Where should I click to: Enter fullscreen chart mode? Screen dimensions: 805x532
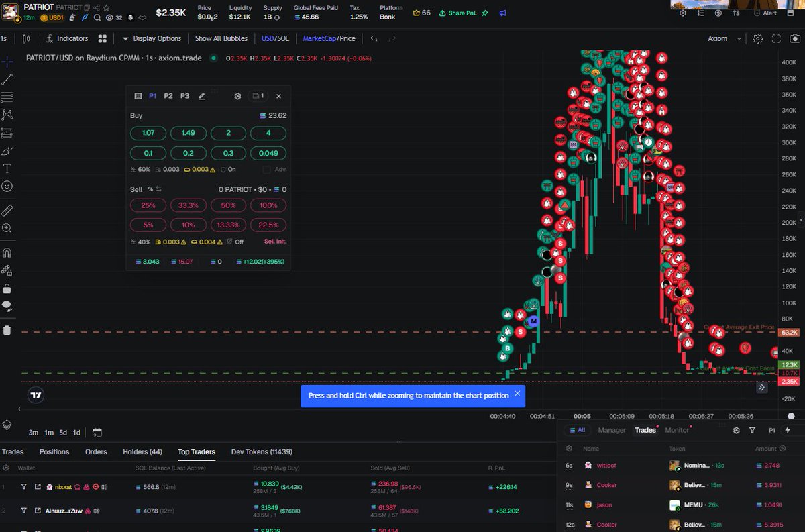pyautogui.click(x=777, y=38)
